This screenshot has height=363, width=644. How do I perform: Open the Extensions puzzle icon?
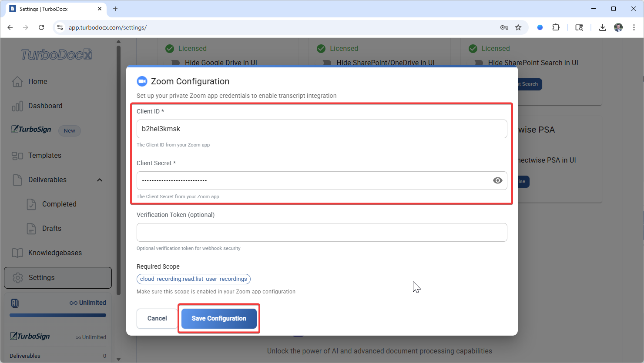(556, 27)
